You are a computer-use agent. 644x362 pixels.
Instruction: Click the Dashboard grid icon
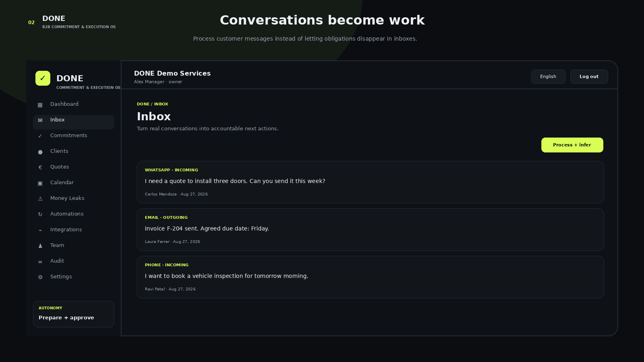coord(40,105)
